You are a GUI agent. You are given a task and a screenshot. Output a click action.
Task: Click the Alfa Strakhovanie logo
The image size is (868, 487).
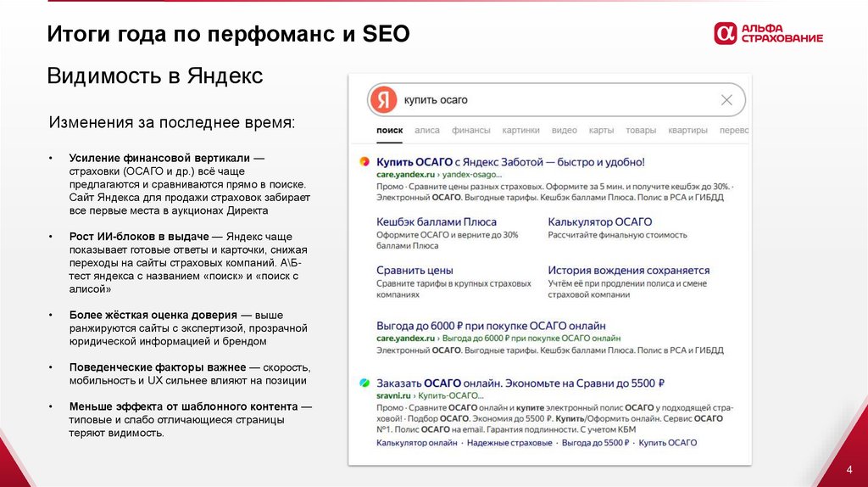coord(768,34)
